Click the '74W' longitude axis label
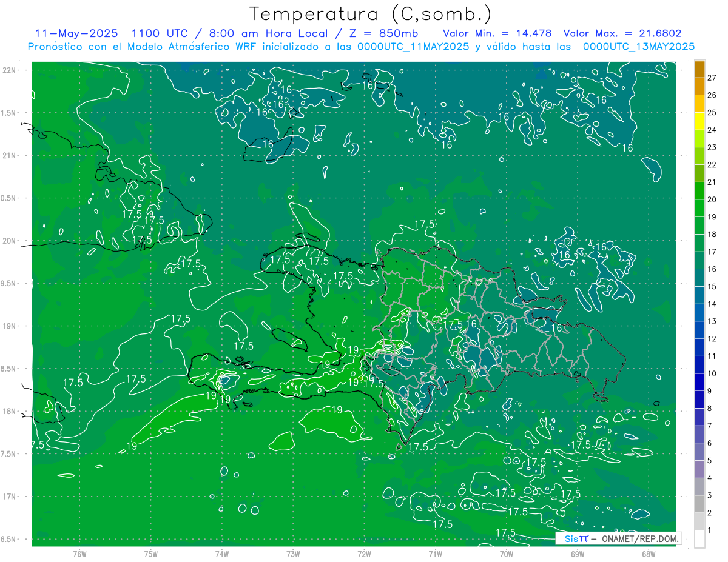This screenshot has height=562, width=728. tap(221, 554)
